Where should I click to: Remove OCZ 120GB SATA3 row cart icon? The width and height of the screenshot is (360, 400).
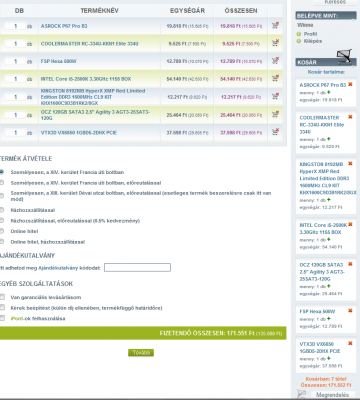[275, 114]
